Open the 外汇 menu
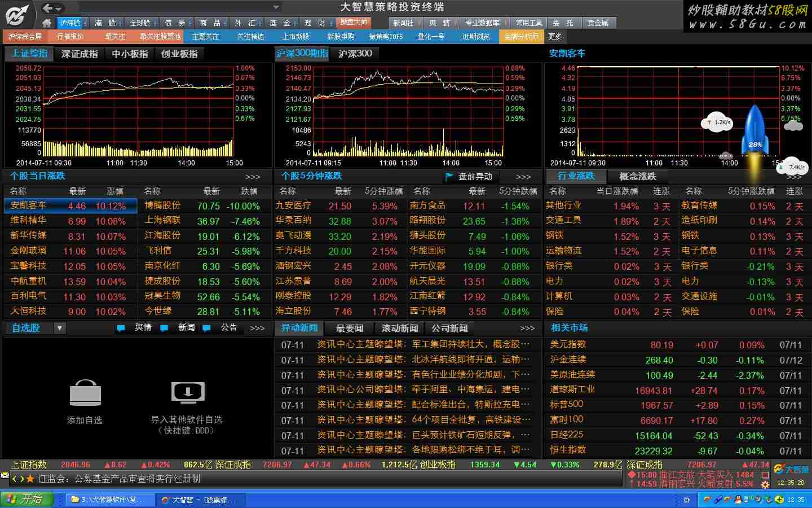This screenshot has height=508, width=812. (x=245, y=23)
